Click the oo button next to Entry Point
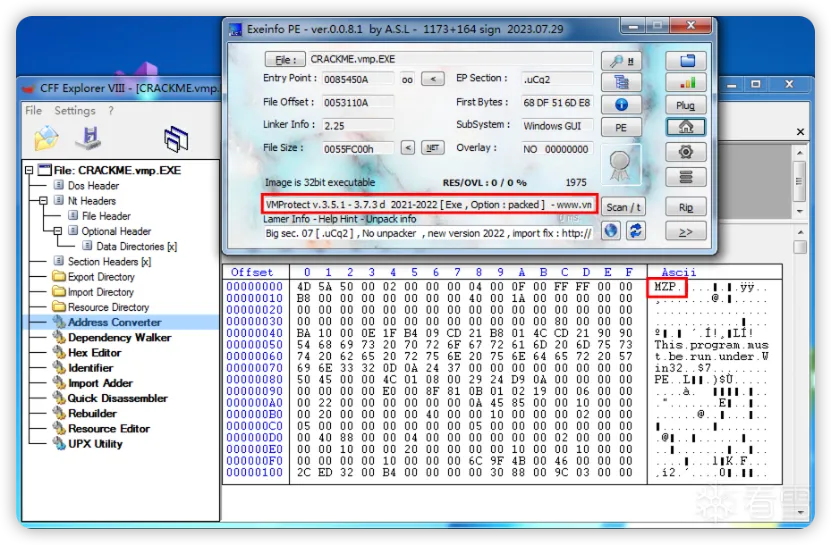Screen dimensions: 832x546 (408, 80)
